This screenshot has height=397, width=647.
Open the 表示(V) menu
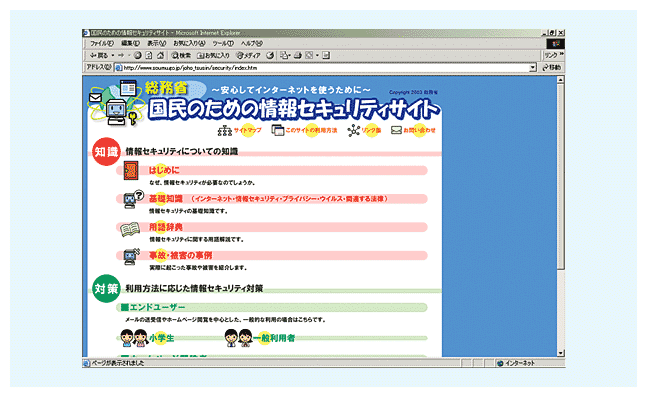coord(156,43)
